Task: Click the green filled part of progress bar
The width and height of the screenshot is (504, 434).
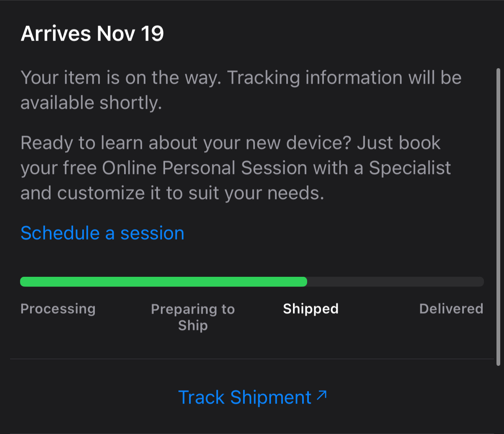Action: pos(163,282)
